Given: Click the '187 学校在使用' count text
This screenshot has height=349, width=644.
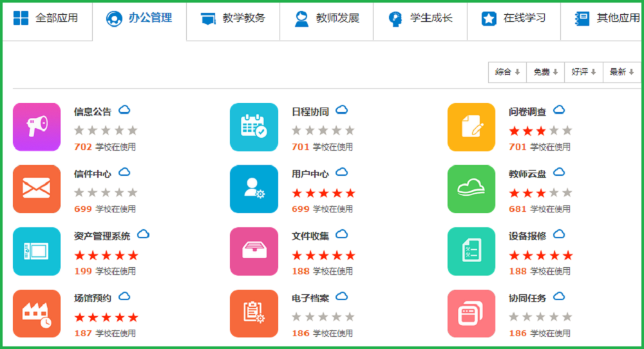Looking at the screenshot, I should point(105,333).
